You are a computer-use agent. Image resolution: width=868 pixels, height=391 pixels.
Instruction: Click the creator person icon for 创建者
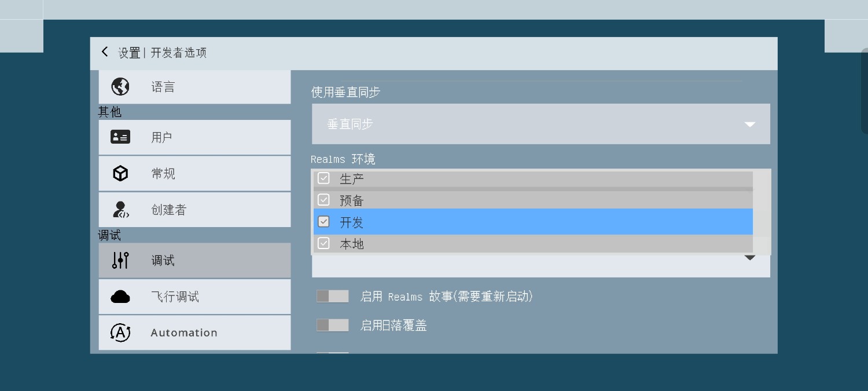120,210
